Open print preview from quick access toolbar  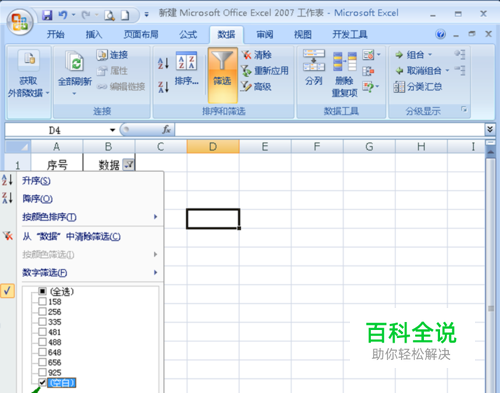tap(109, 15)
